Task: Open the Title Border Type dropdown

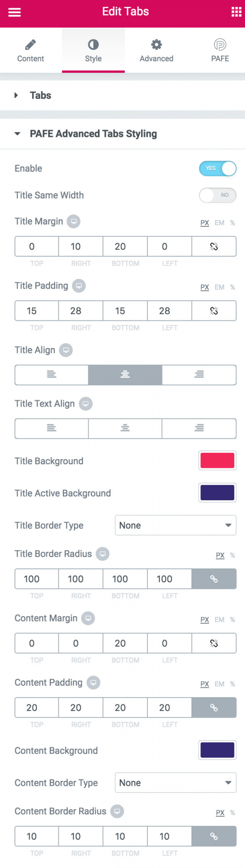Action: click(x=176, y=525)
